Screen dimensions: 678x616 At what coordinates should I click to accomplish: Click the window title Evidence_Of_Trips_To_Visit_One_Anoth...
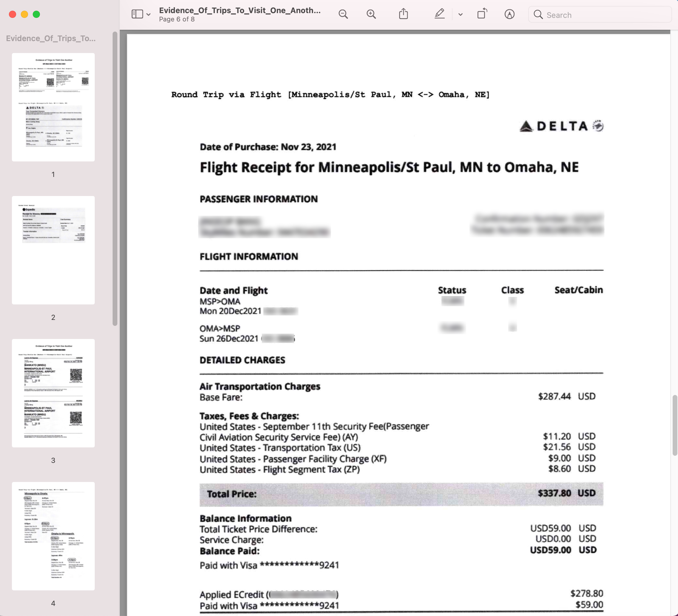point(240,10)
